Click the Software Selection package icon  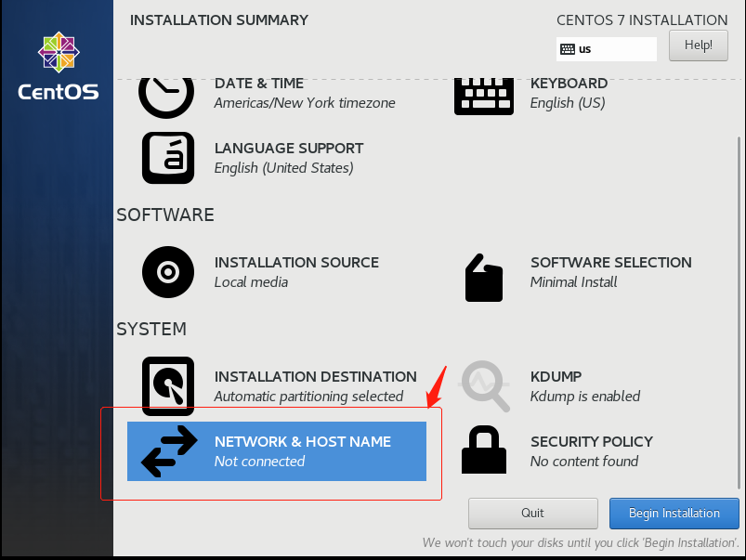[483, 277]
